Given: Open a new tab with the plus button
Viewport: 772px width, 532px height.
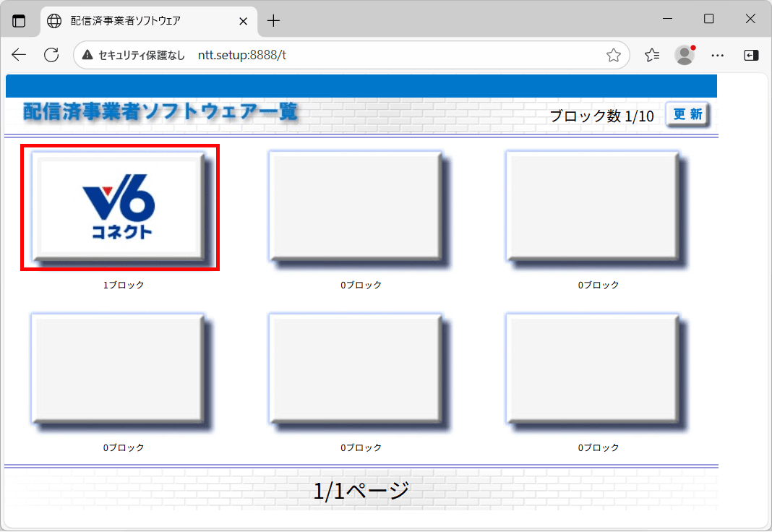Looking at the screenshot, I should 273,21.
